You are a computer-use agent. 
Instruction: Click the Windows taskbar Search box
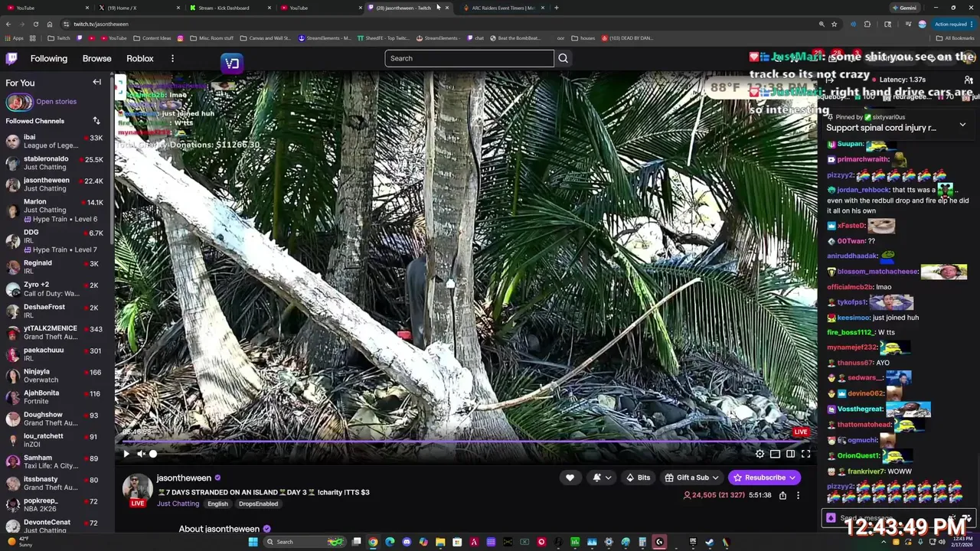(306, 542)
